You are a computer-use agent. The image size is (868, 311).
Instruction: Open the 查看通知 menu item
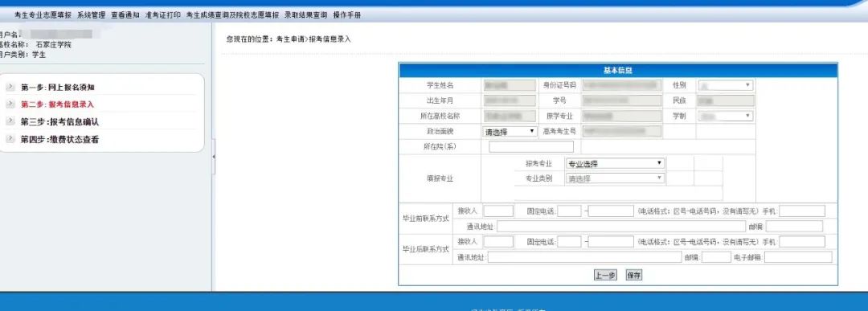[125, 15]
